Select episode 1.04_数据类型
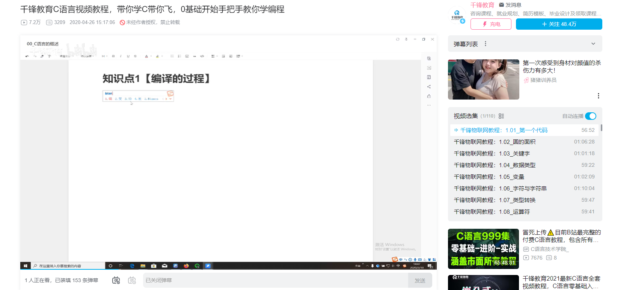The width and height of the screenshot is (644, 290). pos(525,165)
